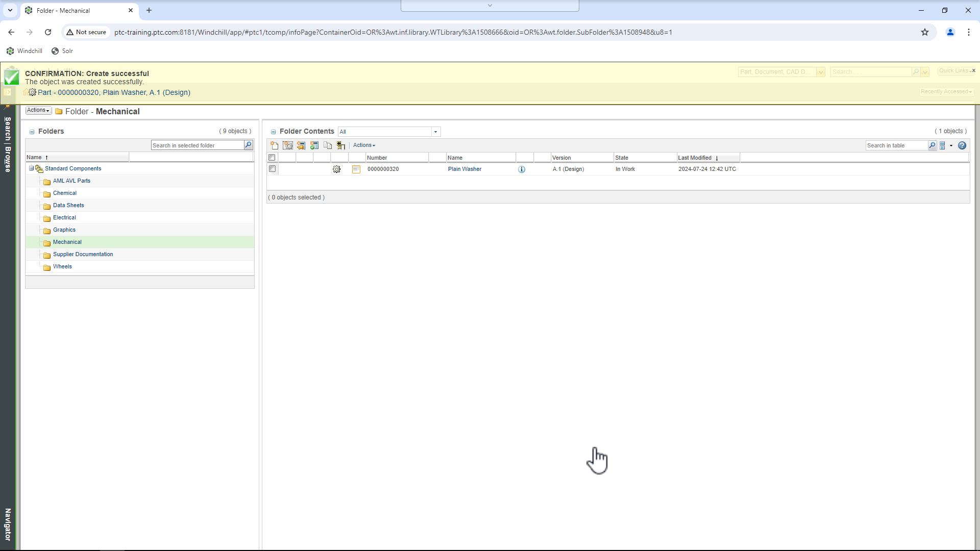Click the orange window icon in 0000000320 row

(356, 169)
